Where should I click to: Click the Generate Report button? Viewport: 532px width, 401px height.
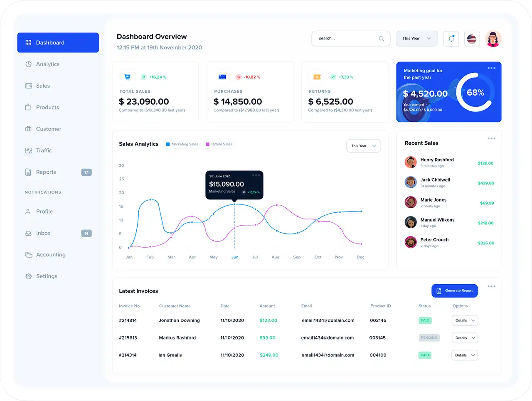point(454,290)
